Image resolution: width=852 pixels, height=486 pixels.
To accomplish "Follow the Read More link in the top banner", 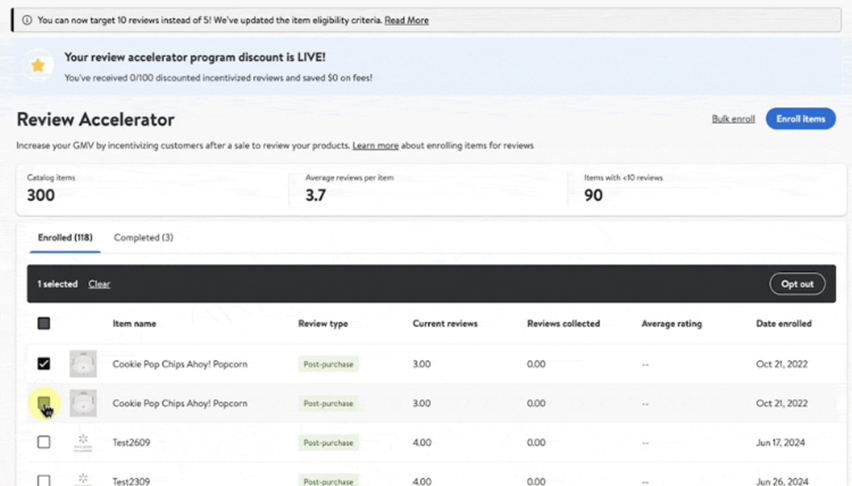I will (x=406, y=20).
